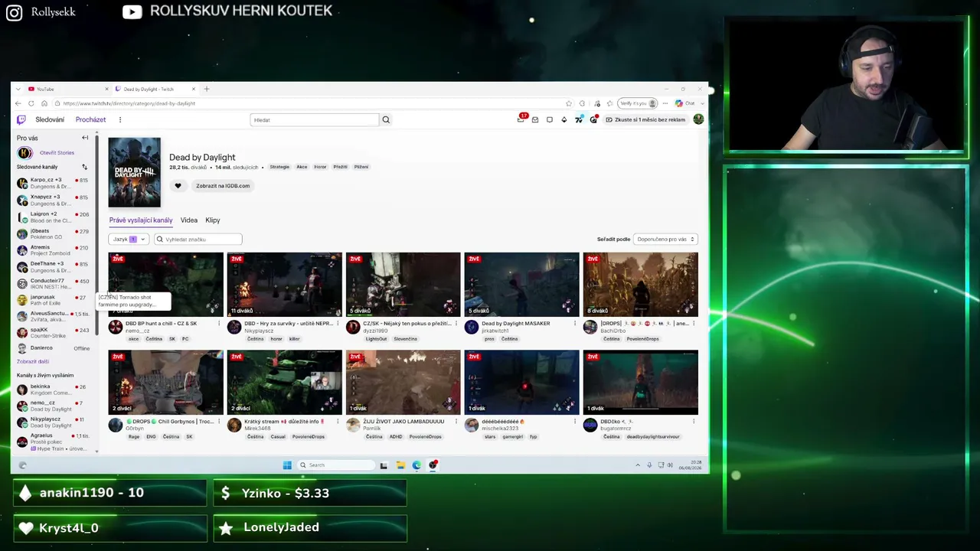The height and width of the screenshot is (551, 980).
Task: Click the Horor tag
Action: click(320, 167)
